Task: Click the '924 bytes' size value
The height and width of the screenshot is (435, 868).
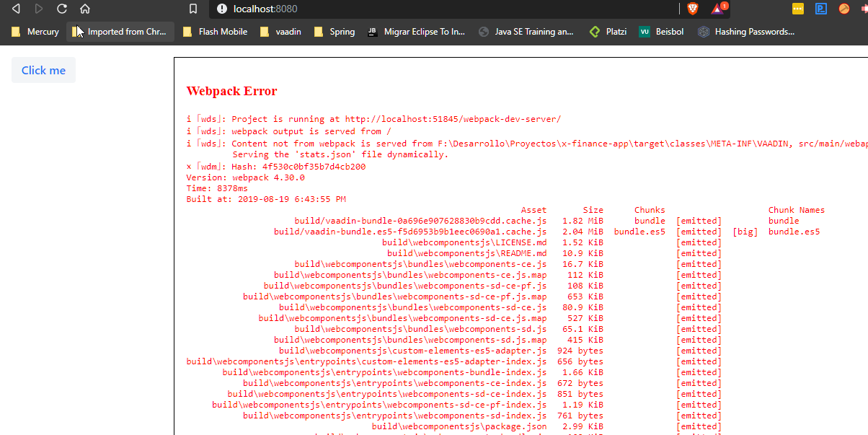Action: click(x=580, y=351)
